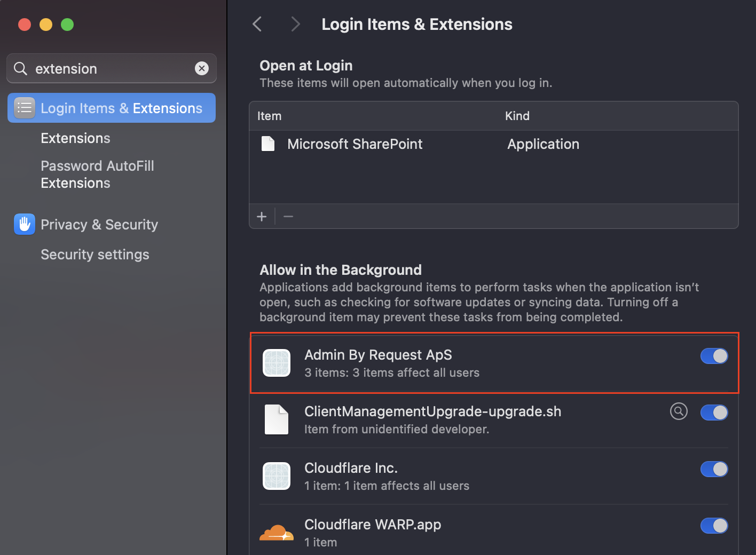Click the Admin By Request ApS label
The width and height of the screenshot is (756, 555).
click(378, 355)
